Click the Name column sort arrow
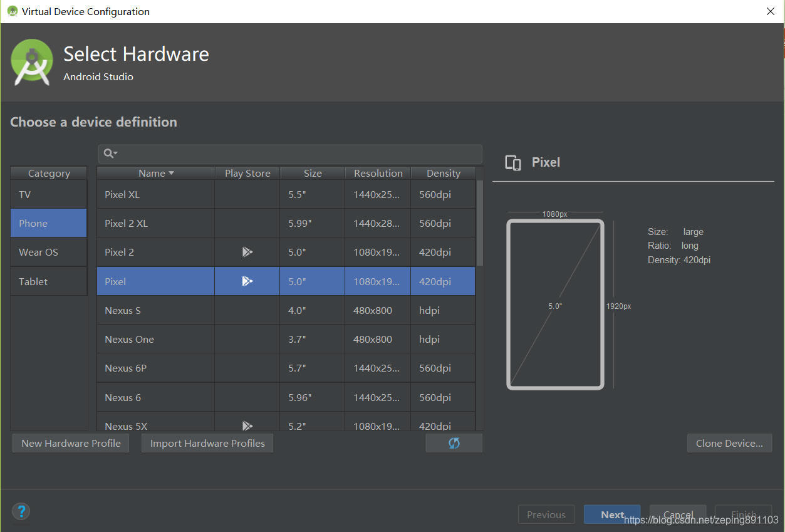 [x=172, y=174]
